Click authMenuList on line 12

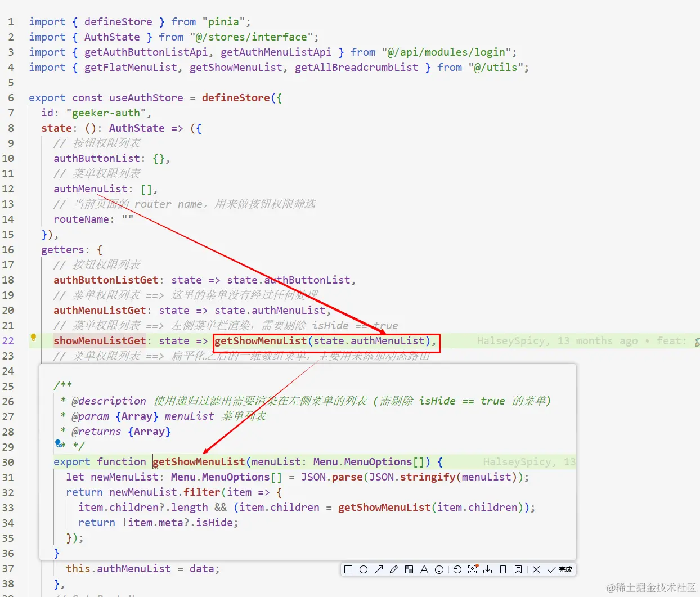pyautogui.click(x=91, y=188)
